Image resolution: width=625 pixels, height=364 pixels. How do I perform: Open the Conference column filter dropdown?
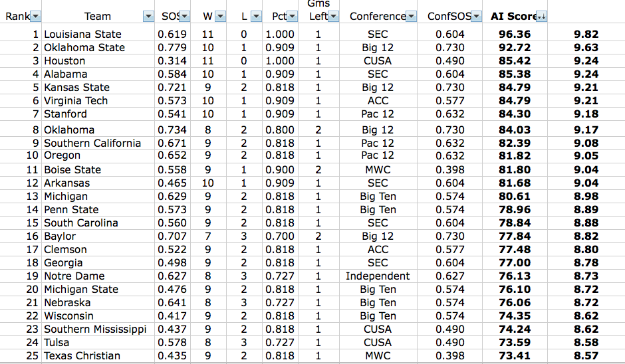(412, 17)
